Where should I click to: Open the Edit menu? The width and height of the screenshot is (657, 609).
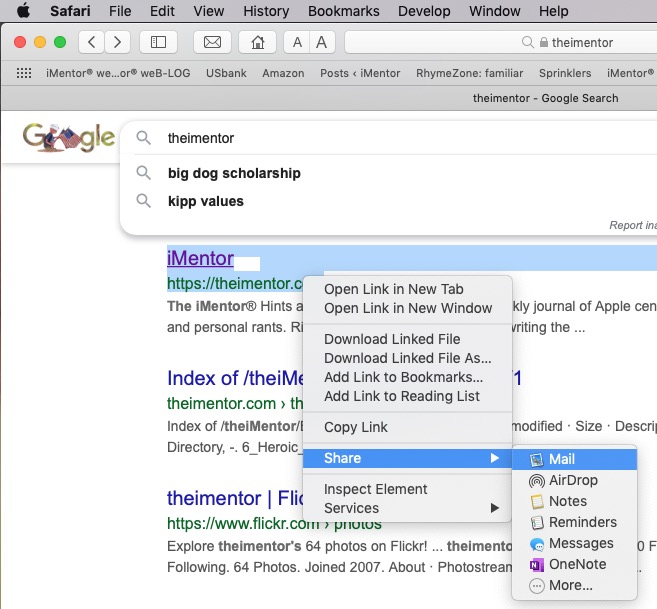coord(162,11)
